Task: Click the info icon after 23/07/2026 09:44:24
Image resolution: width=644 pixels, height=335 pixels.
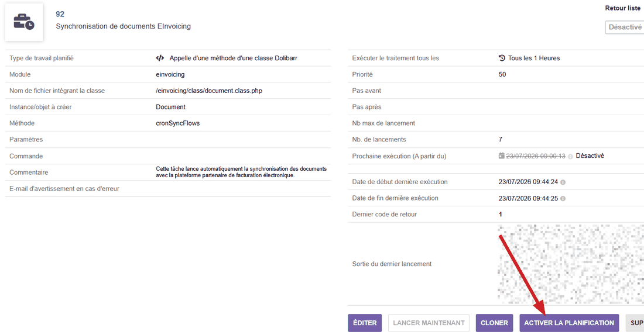Action: [x=563, y=182]
